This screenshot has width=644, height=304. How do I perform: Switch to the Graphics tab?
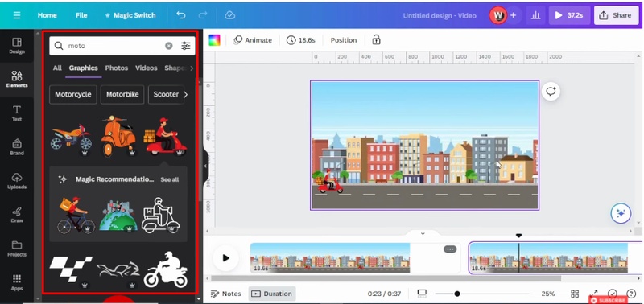[x=84, y=68]
